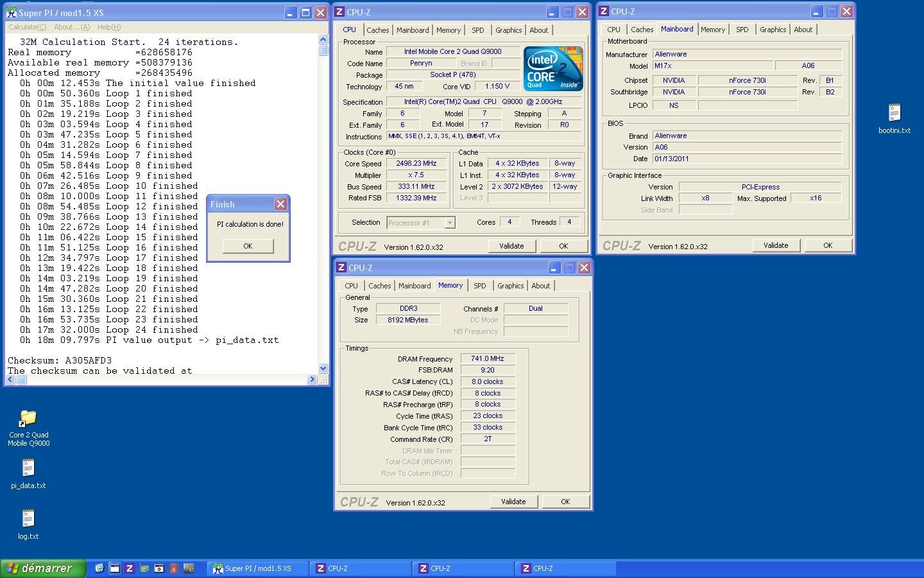The height and width of the screenshot is (578, 924).
Task: Switch to CPU tab in the Mainboard window
Action: (x=613, y=30)
